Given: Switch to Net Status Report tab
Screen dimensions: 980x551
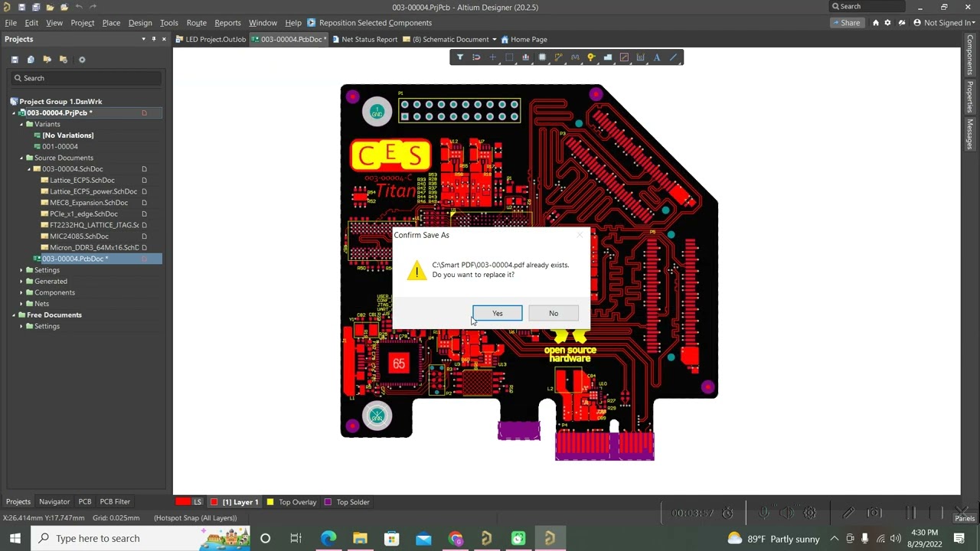Looking at the screenshot, I should [x=364, y=39].
